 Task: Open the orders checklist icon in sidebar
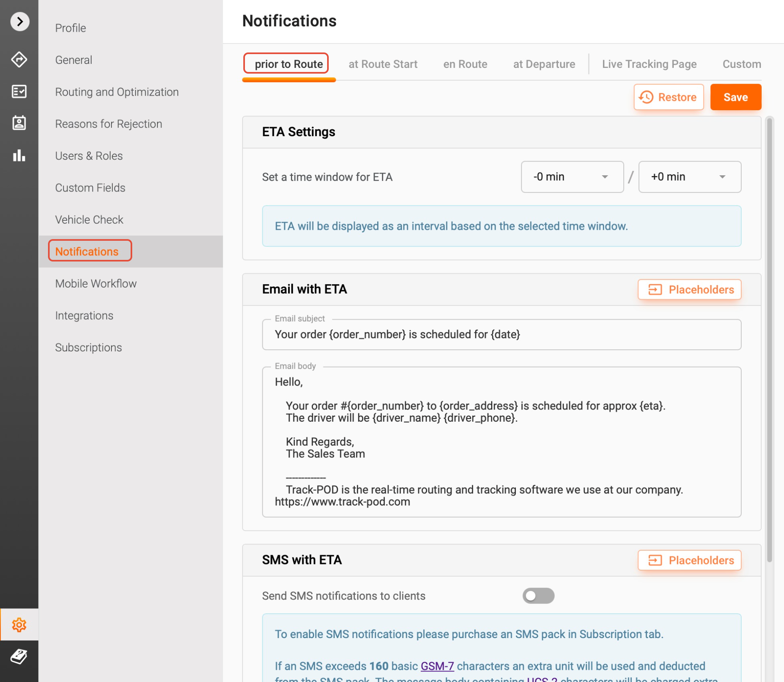click(19, 92)
